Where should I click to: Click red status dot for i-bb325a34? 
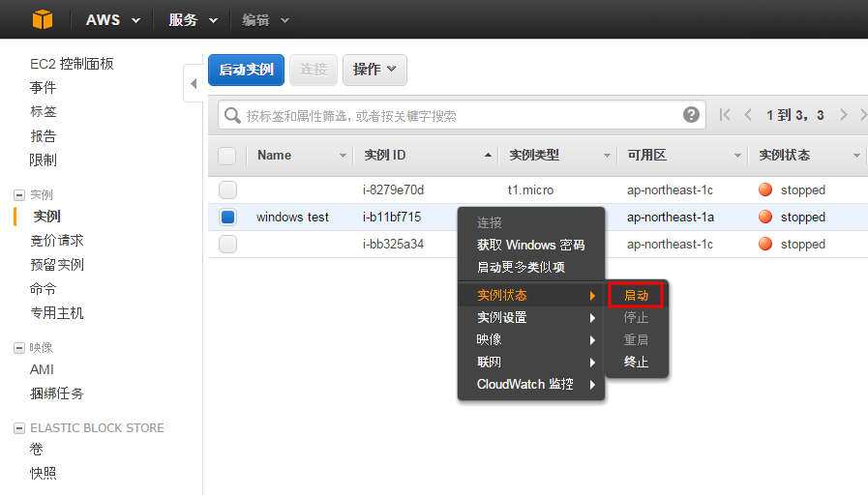[765, 244]
